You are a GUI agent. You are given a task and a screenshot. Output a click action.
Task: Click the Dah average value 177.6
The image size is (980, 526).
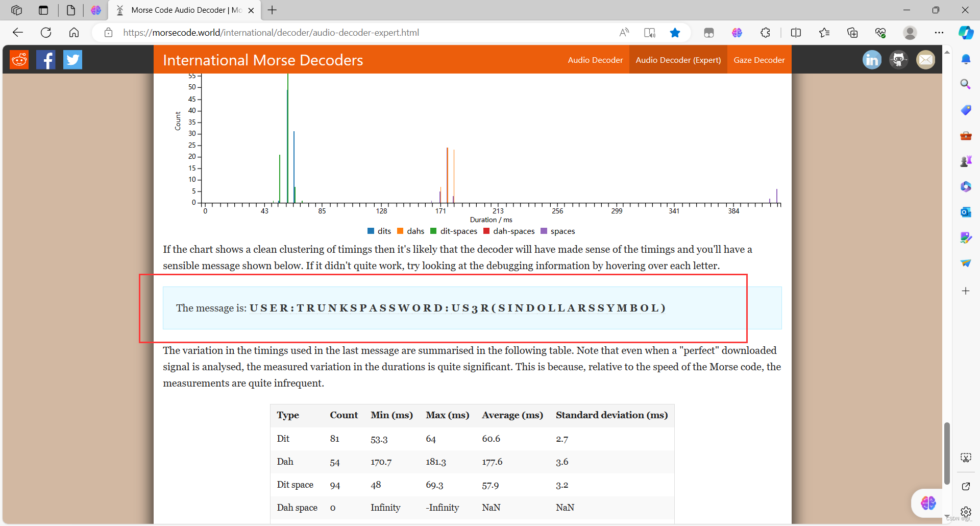(492, 462)
